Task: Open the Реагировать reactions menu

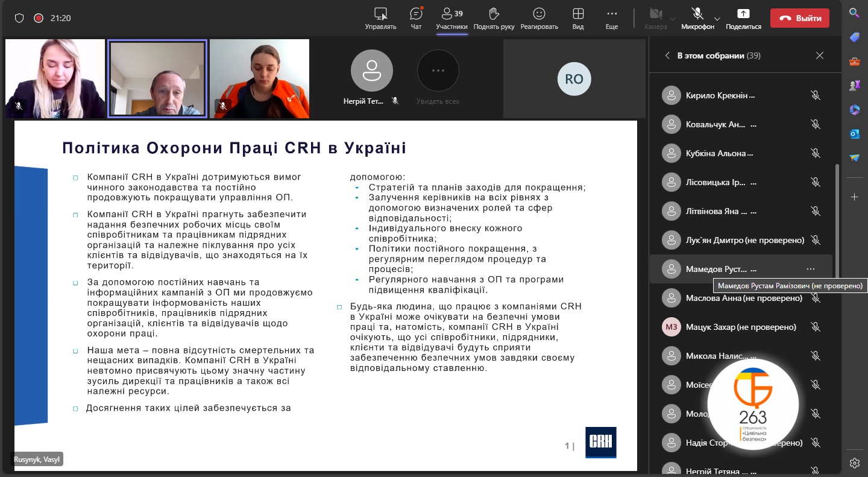Action: pyautogui.click(x=539, y=18)
